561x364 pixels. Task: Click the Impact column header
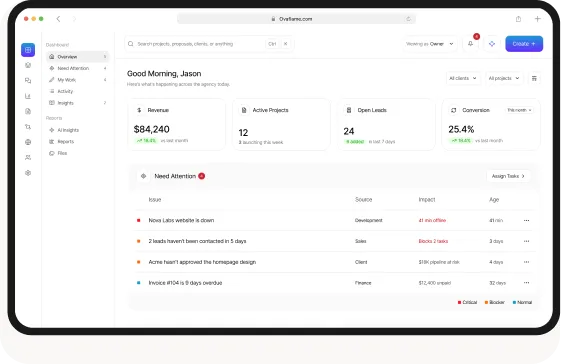pos(427,200)
